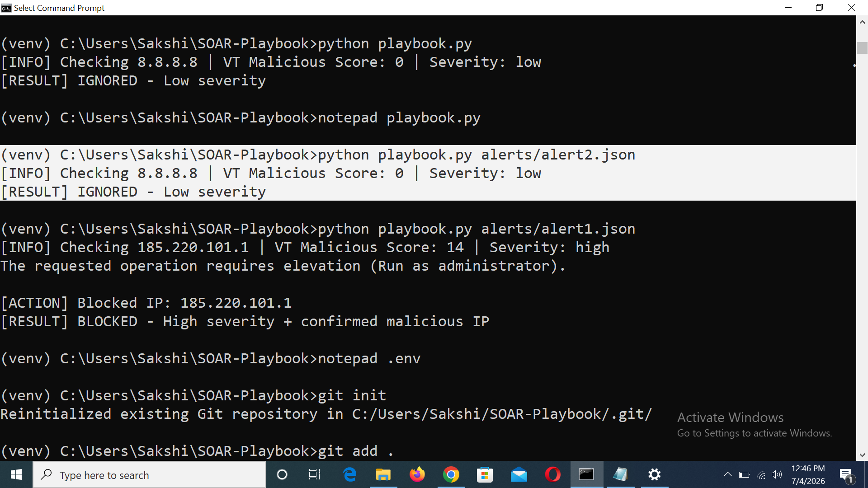Click the scrollbar up arrow

862,21
